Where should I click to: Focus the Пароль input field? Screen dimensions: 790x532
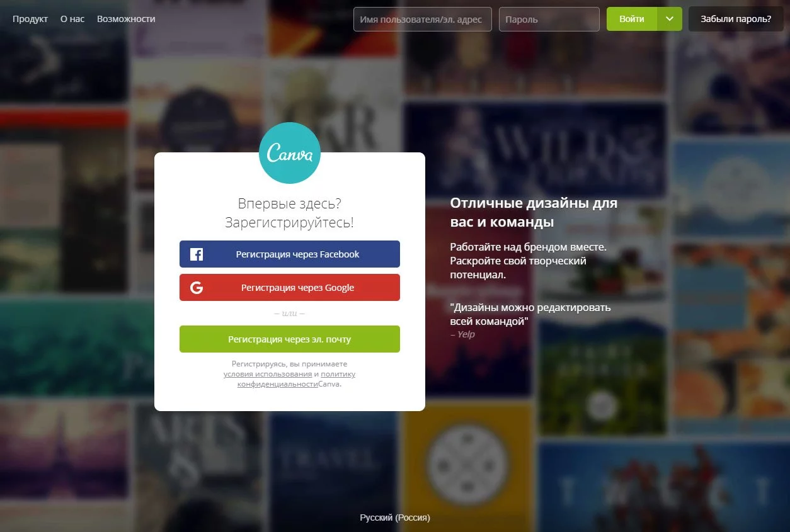549,19
